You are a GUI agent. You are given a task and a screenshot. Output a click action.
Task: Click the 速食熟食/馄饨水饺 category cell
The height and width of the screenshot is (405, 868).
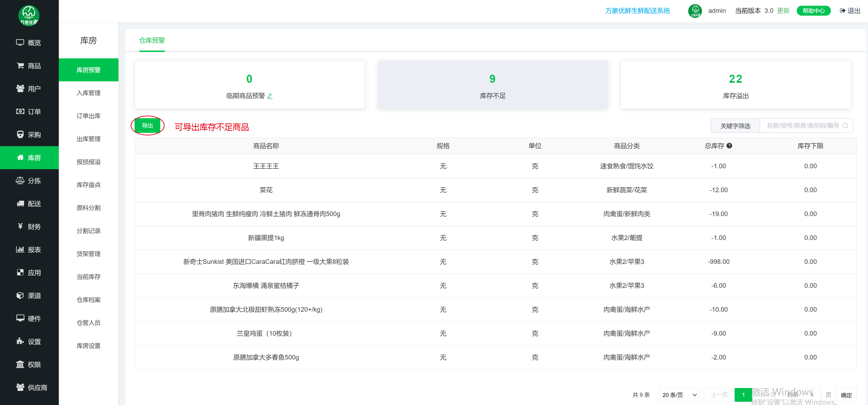pos(627,166)
